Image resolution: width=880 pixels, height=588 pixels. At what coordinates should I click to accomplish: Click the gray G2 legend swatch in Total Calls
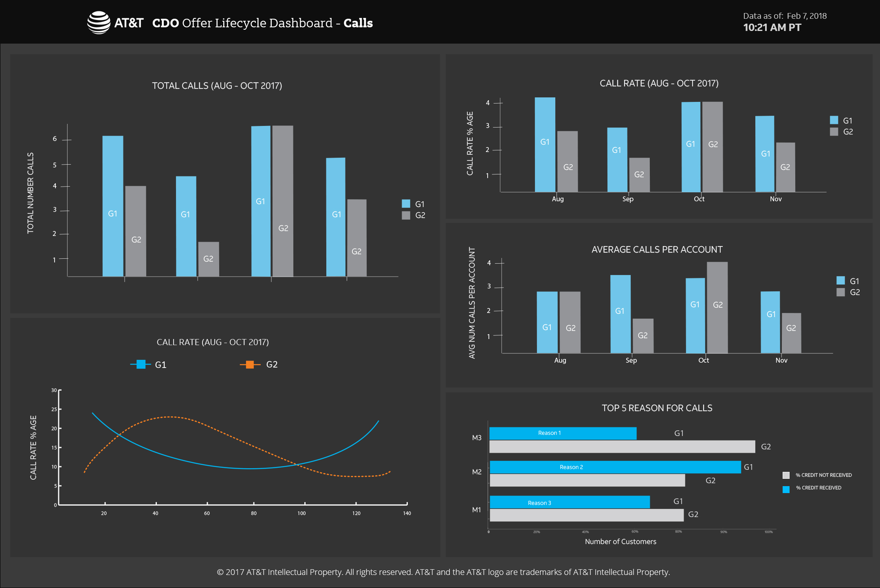pyautogui.click(x=406, y=215)
